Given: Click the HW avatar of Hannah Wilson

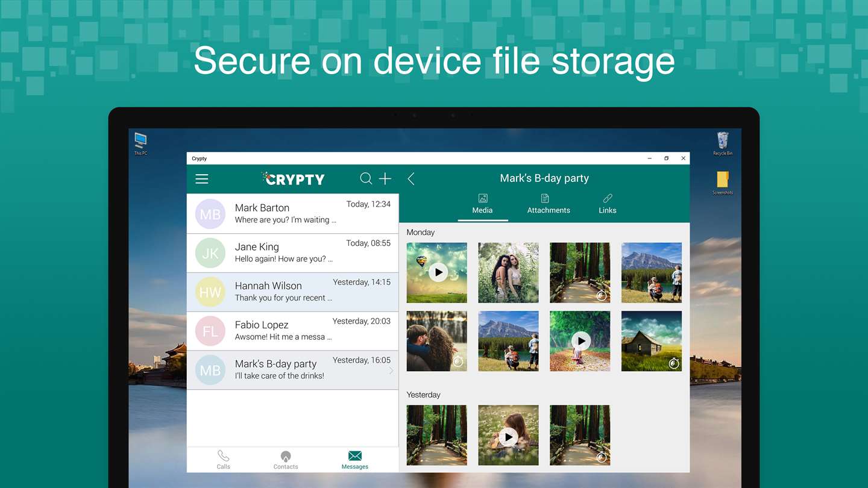Looking at the screenshot, I should point(210,292).
